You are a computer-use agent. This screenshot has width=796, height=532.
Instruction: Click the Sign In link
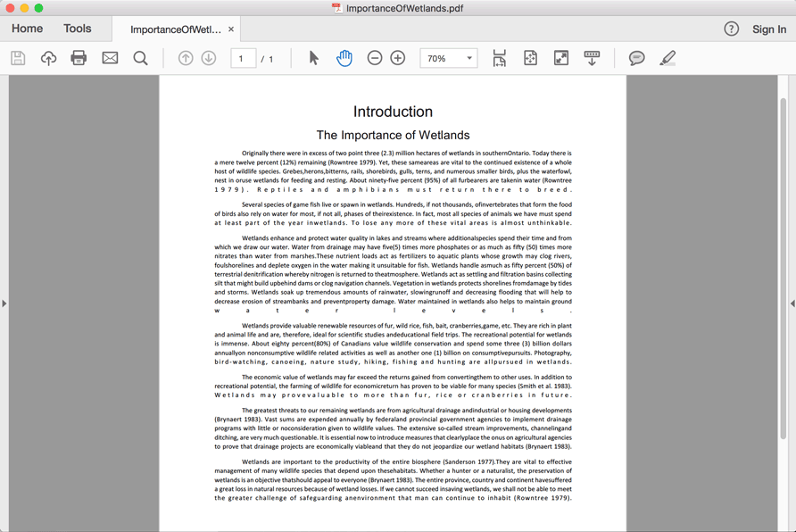pyautogui.click(x=769, y=29)
